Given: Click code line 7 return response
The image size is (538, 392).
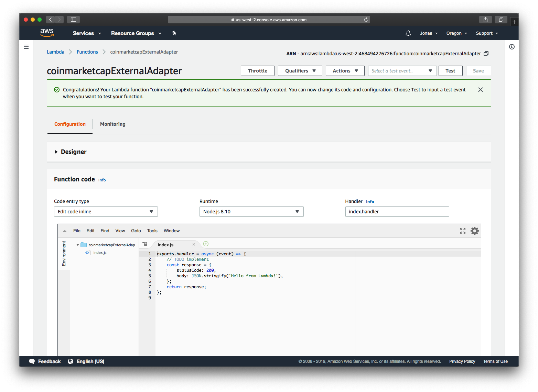Looking at the screenshot, I should (186, 287).
